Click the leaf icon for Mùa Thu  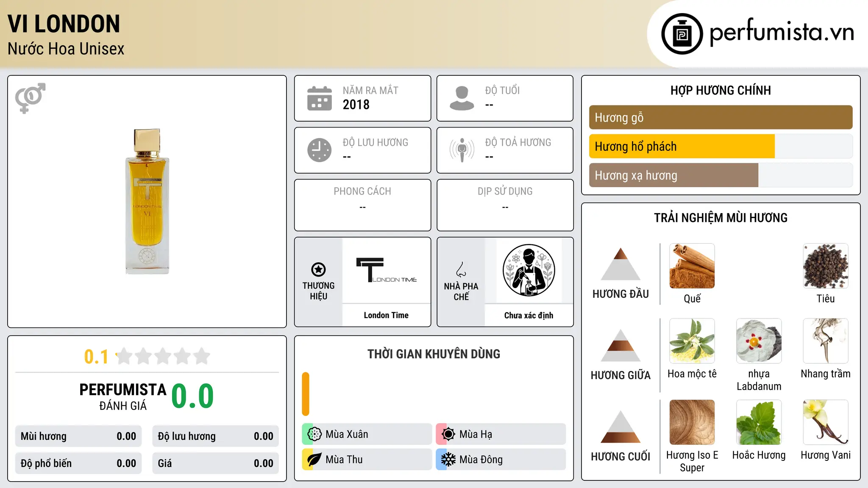[x=314, y=460]
